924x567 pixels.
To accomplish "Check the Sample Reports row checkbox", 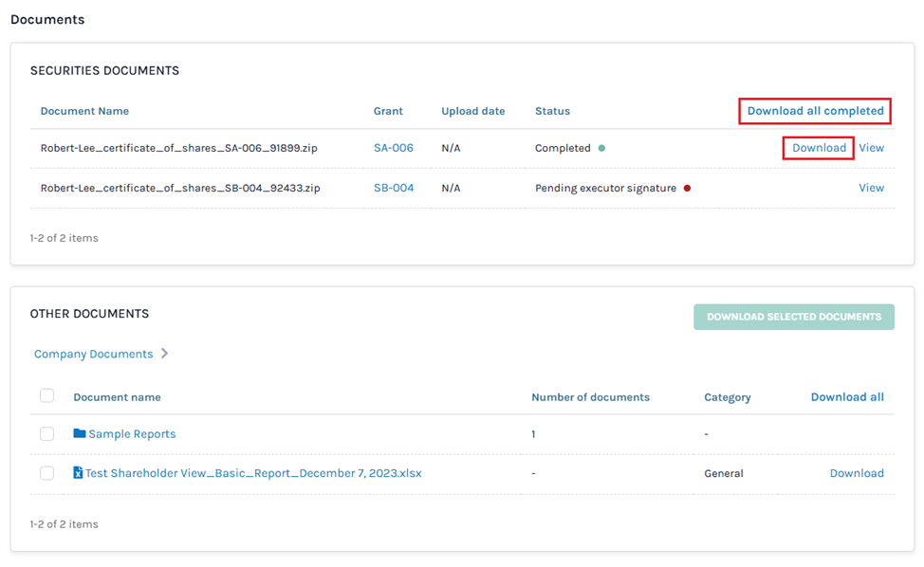I will point(46,434).
